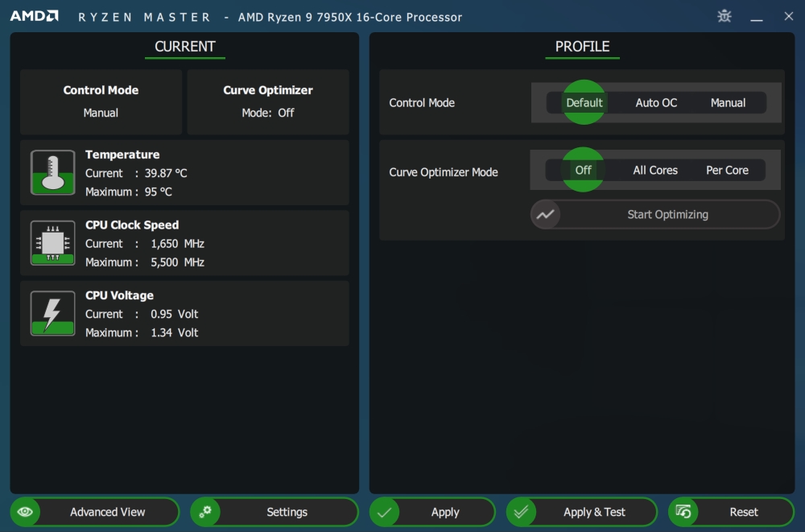Click maximum clock speed 5,500 MHz value

point(178,262)
